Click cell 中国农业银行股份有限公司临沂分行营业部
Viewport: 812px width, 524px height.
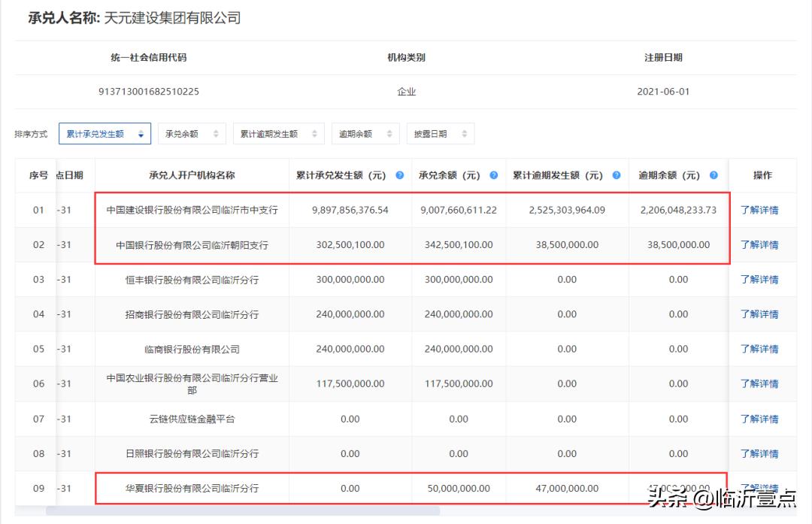[192, 383]
